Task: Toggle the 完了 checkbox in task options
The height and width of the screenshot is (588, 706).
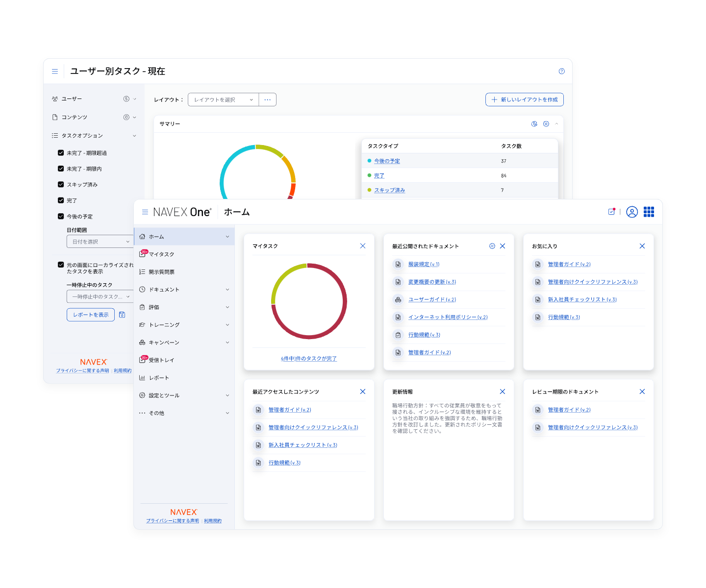Action: (x=61, y=200)
